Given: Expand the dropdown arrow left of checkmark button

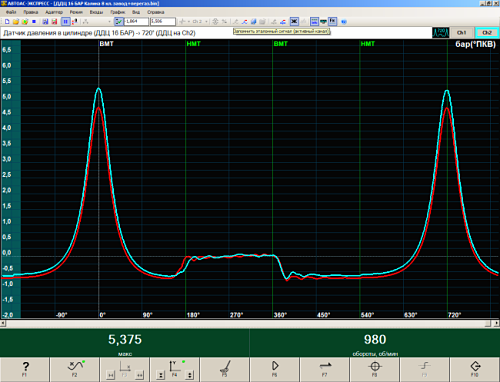Looking at the screenshot, I should (x=109, y=22).
